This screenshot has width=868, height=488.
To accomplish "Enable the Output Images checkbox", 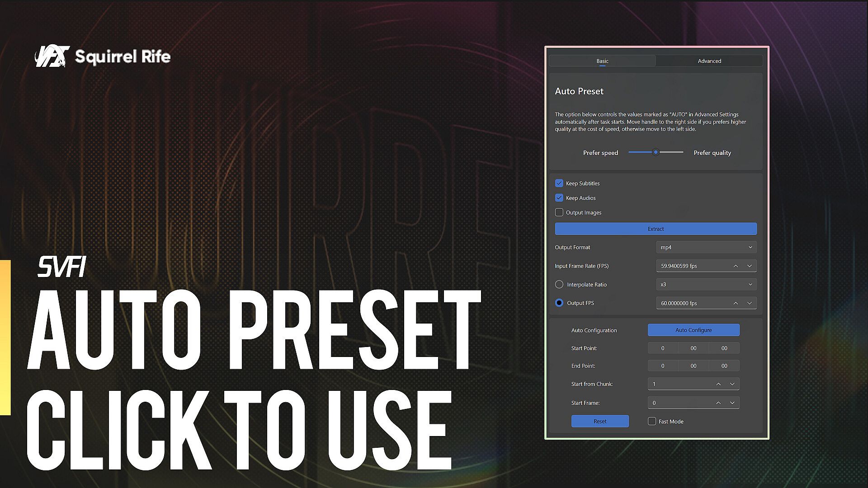I will (559, 212).
